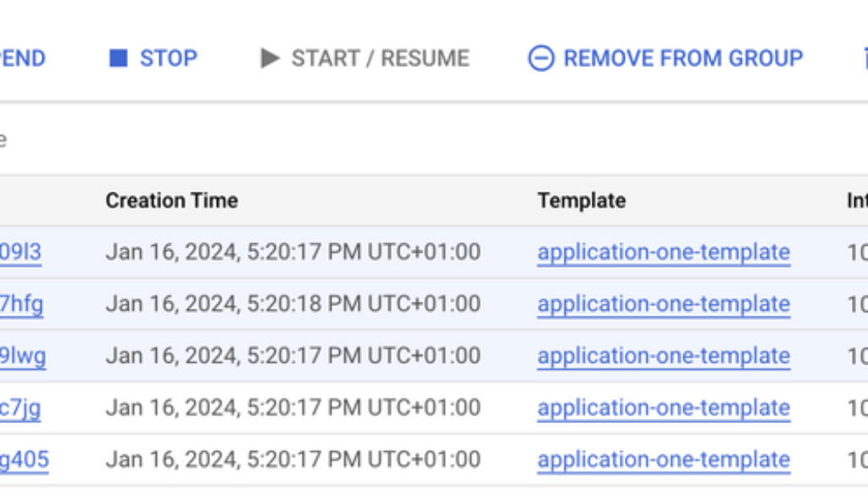
Task: Click the play triangle icon for Start / Resume
Action: pos(270,59)
